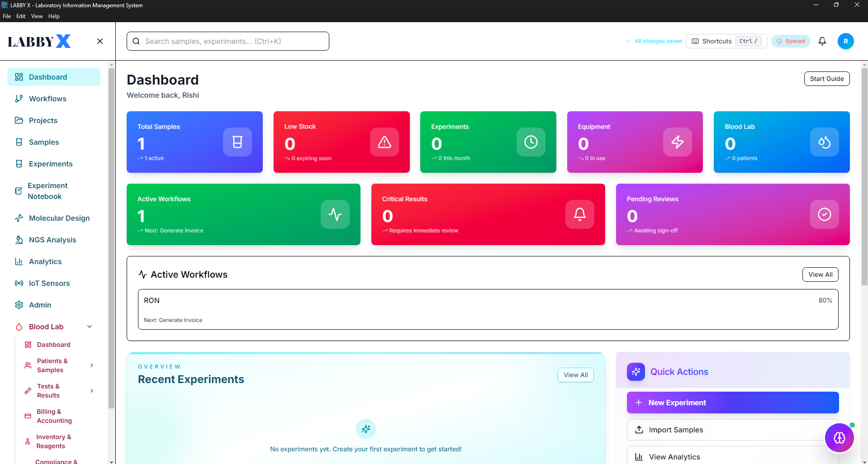The width and height of the screenshot is (868, 464).
Task: Click the Experiments clock icon
Action: pyautogui.click(x=531, y=142)
